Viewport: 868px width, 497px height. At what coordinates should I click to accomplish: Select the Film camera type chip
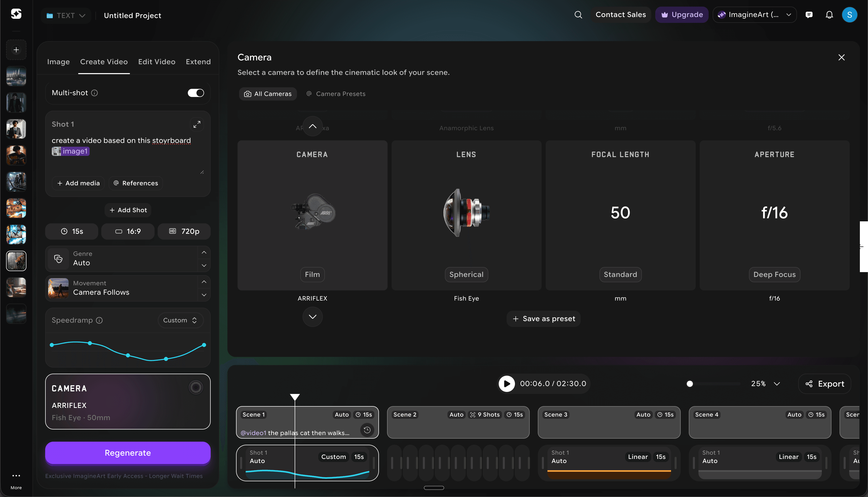tap(312, 274)
